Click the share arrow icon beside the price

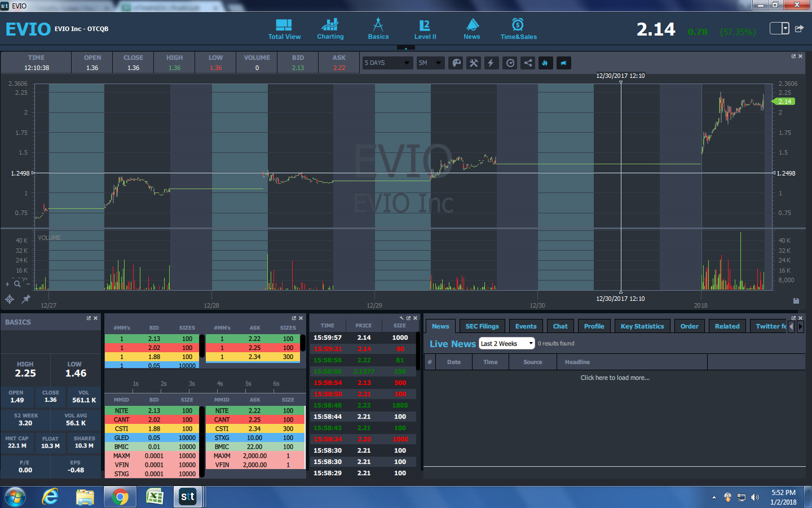coord(799,28)
